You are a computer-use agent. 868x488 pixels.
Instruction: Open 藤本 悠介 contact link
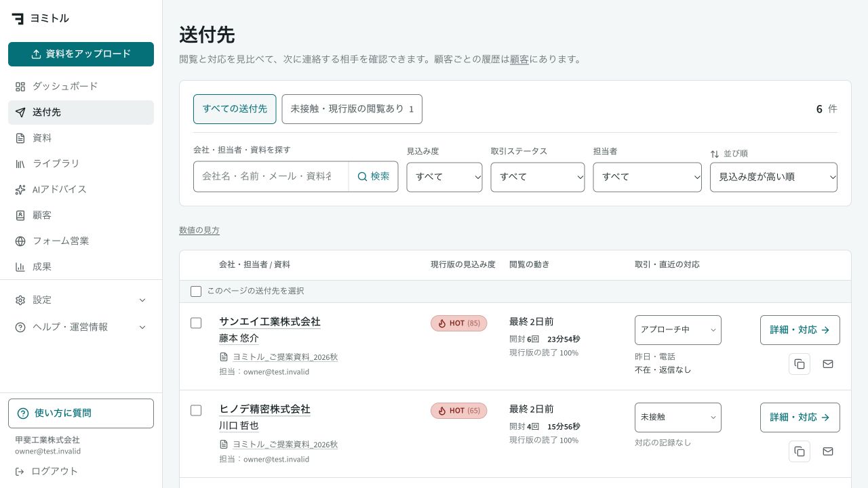[239, 338]
